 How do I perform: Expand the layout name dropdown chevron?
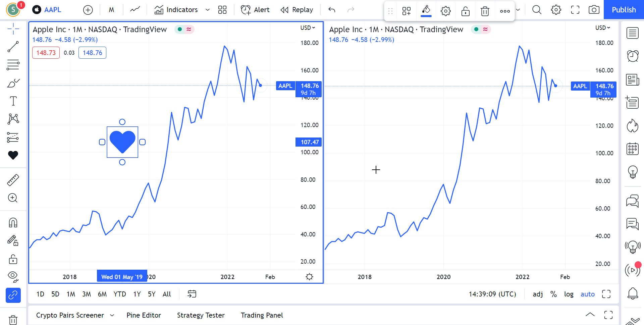[518, 10]
